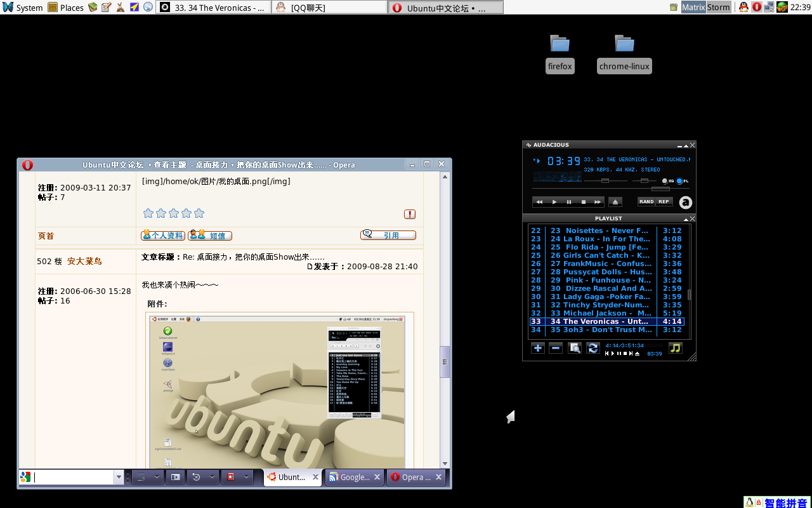Click the Opera tray icon

pyautogui.click(x=757, y=8)
